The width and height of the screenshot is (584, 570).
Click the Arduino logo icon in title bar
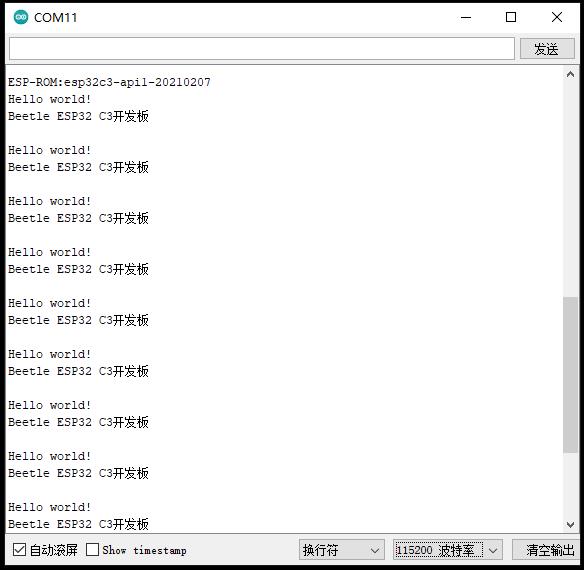click(21, 17)
